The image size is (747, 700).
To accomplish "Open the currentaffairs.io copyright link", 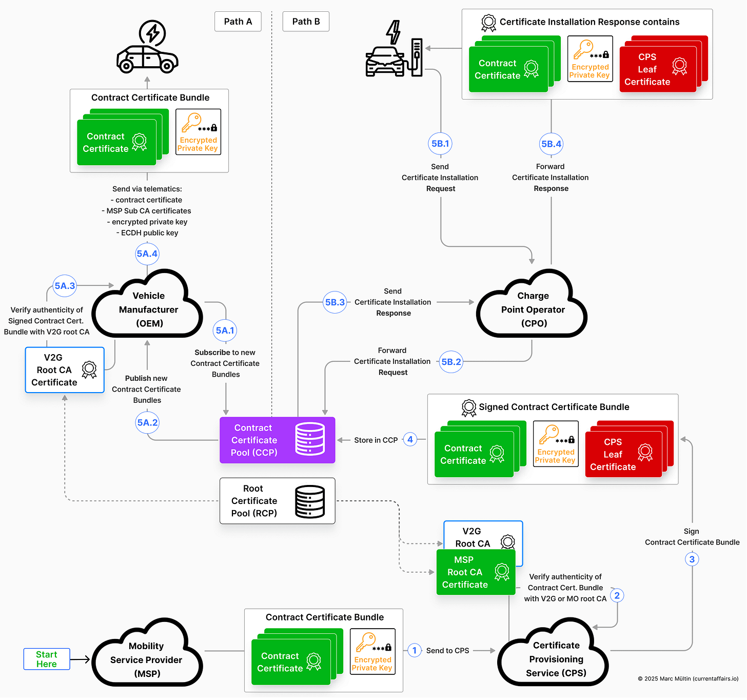I will [688, 678].
